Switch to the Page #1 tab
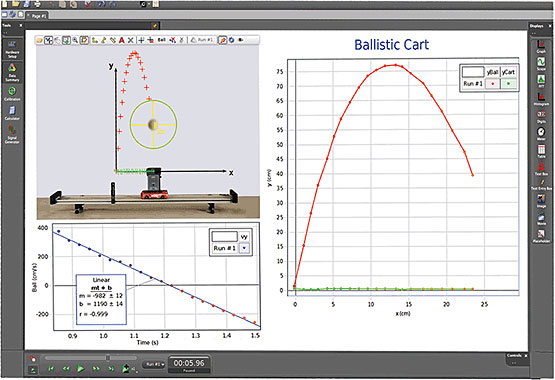 click(x=38, y=16)
